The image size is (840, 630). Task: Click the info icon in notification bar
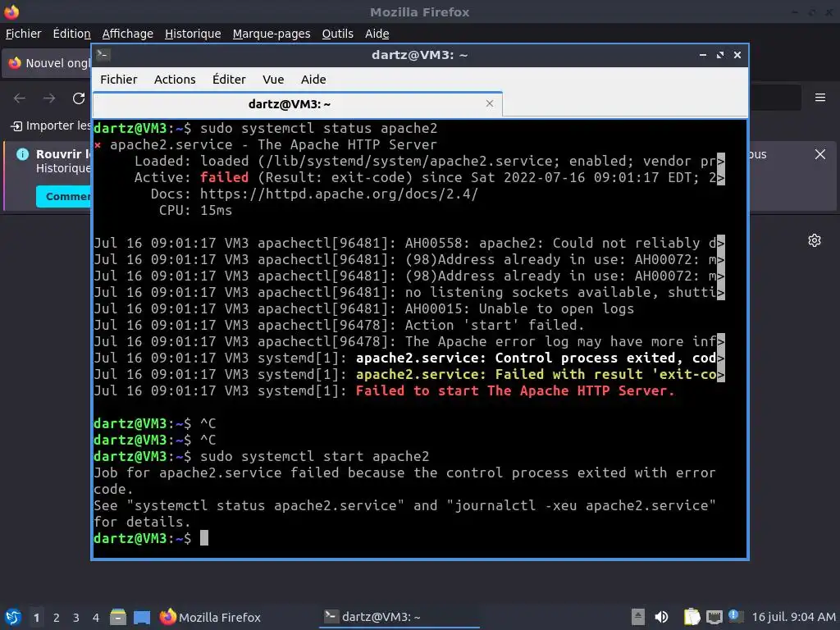tap(22, 154)
